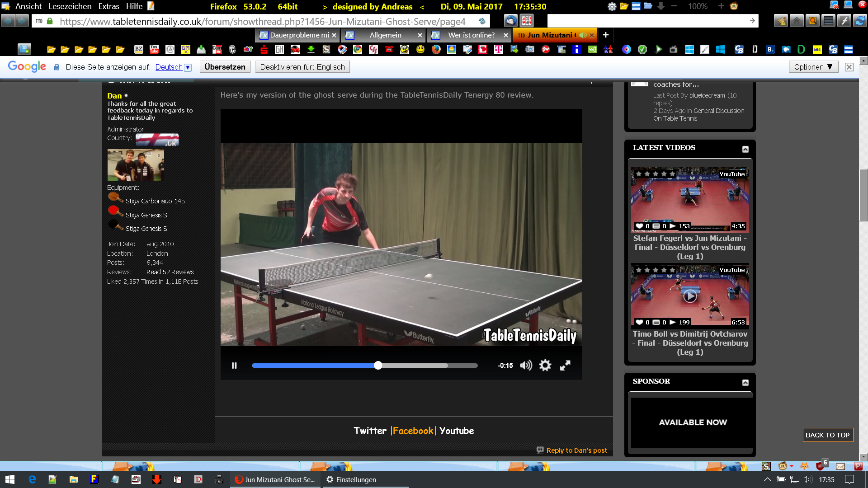Mute audio on Jun Mizutani tab
This screenshot has height=488, width=868.
click(583, 35)
